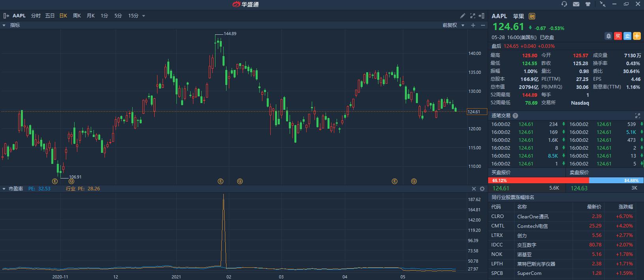Screen dimensions: 644x280
Task: Click the PE spike peak on the indicator chart
Action: pyautogui.click(x=224, y=195)
